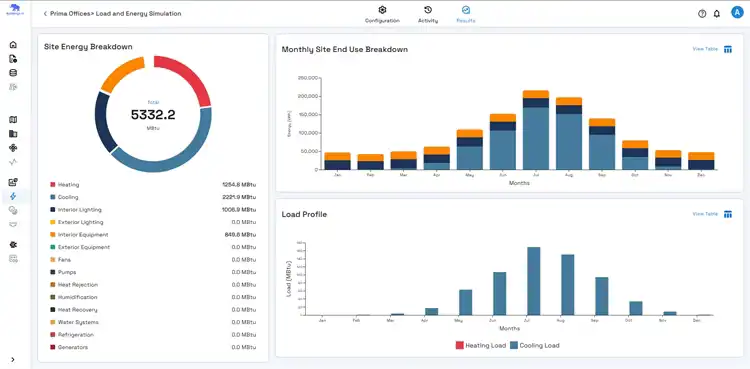The image size is (750, 369).
Task: Click the '2221.9 MBtu' Cooling value
Action: [x=239, y=197]
